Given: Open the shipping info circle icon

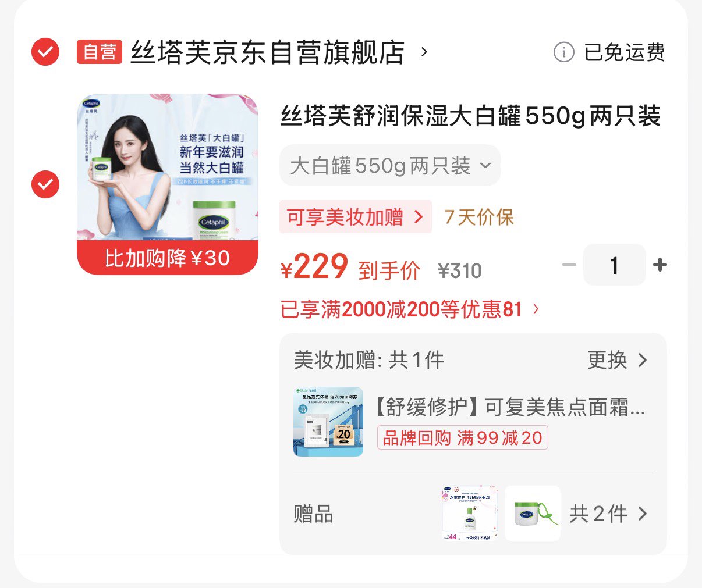Looking at the screenshot, I should coord(563,52).
